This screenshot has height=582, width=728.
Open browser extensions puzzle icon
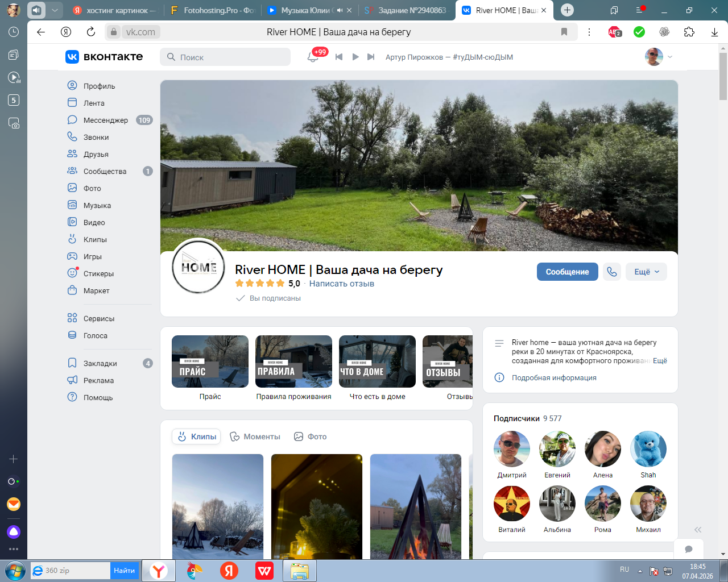(x=689, y=32)
